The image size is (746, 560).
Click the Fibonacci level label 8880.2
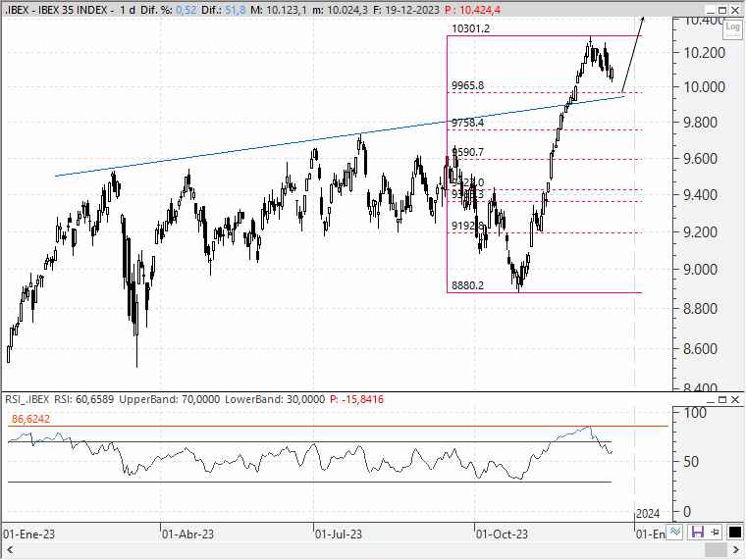(x=467, y=285)
